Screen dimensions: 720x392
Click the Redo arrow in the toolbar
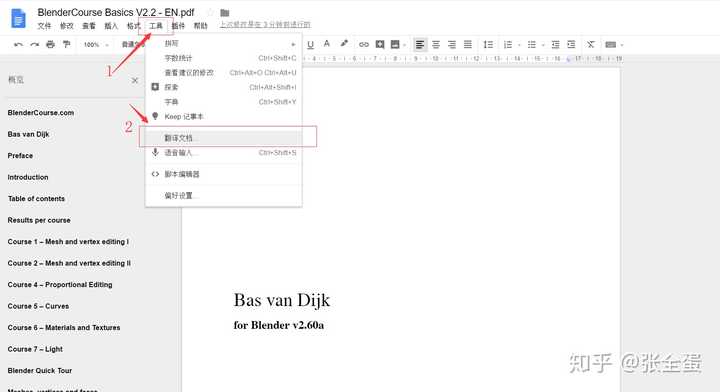coord(34,45)
